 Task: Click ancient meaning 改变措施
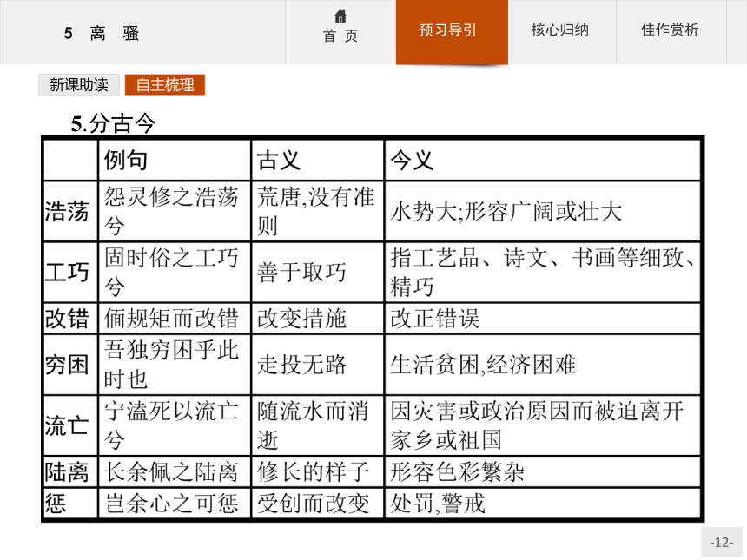(301, 318)
